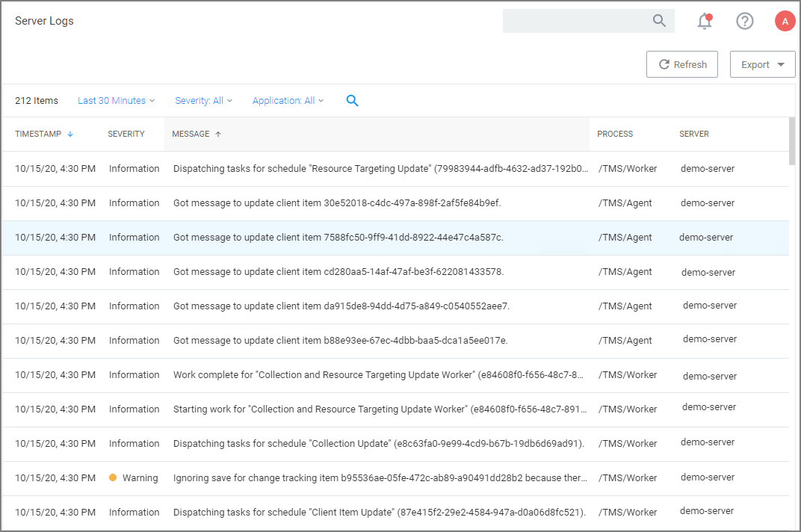Click the blue filter search icon
This screenshot has width=801, height=532.
click(x=353, y=101)
